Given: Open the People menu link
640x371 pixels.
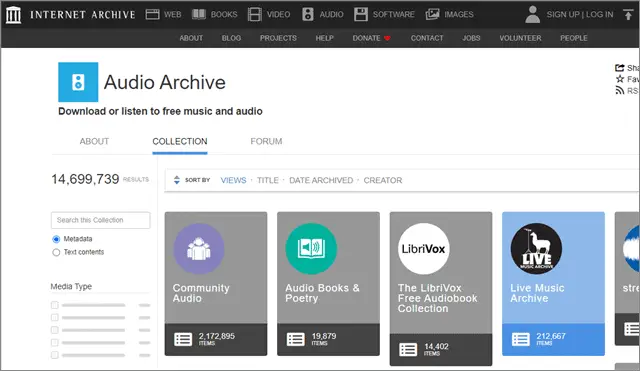Looking at the screenshot, I should (x=574, y=38).
